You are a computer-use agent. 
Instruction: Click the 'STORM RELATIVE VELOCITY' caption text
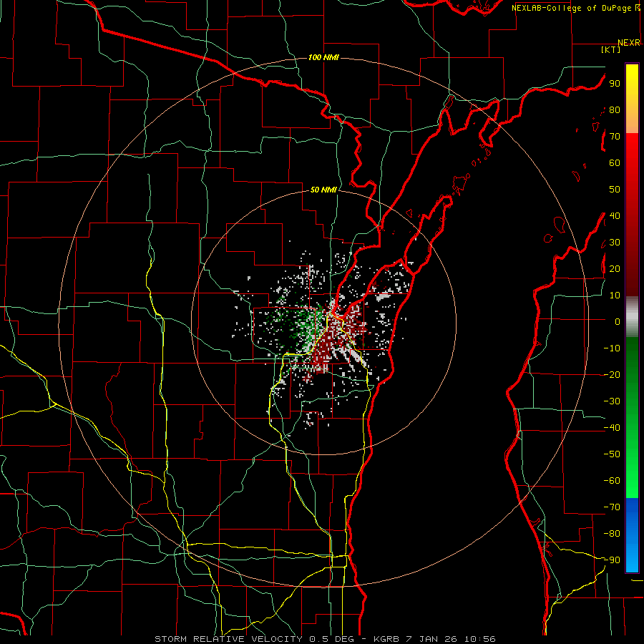coord(228,639)
